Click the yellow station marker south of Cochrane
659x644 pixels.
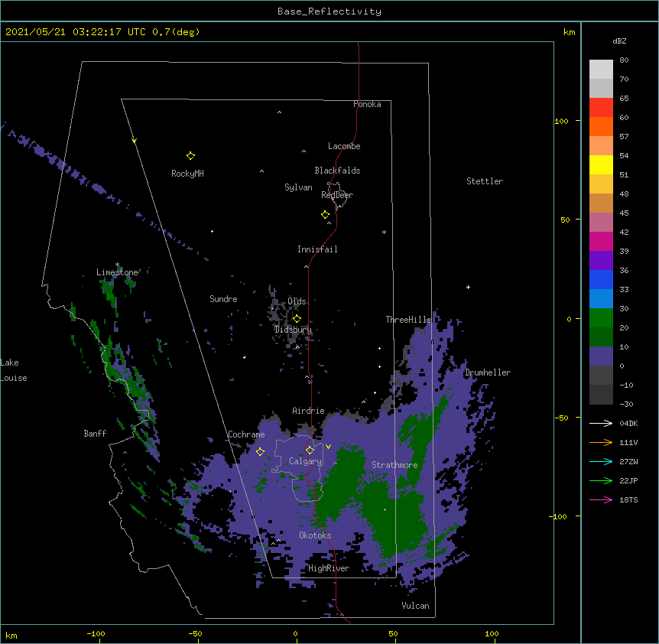point(260,451)
